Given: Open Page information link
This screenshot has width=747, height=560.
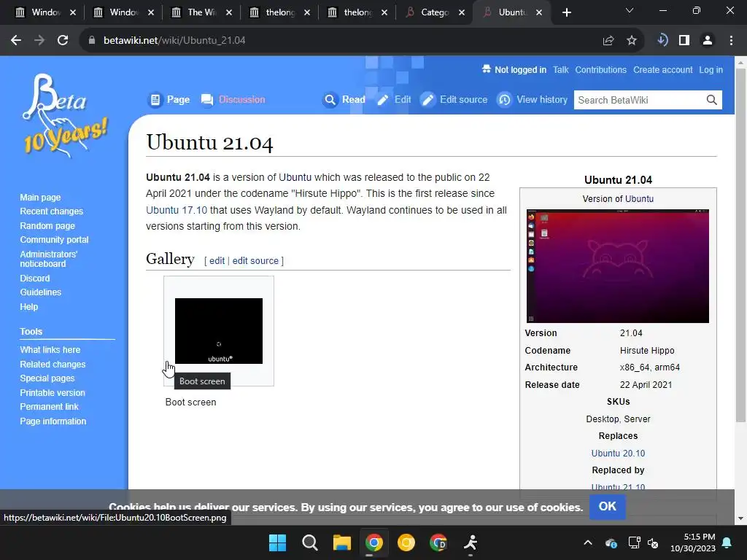Looking at the screenshot, I should (53, 421).
